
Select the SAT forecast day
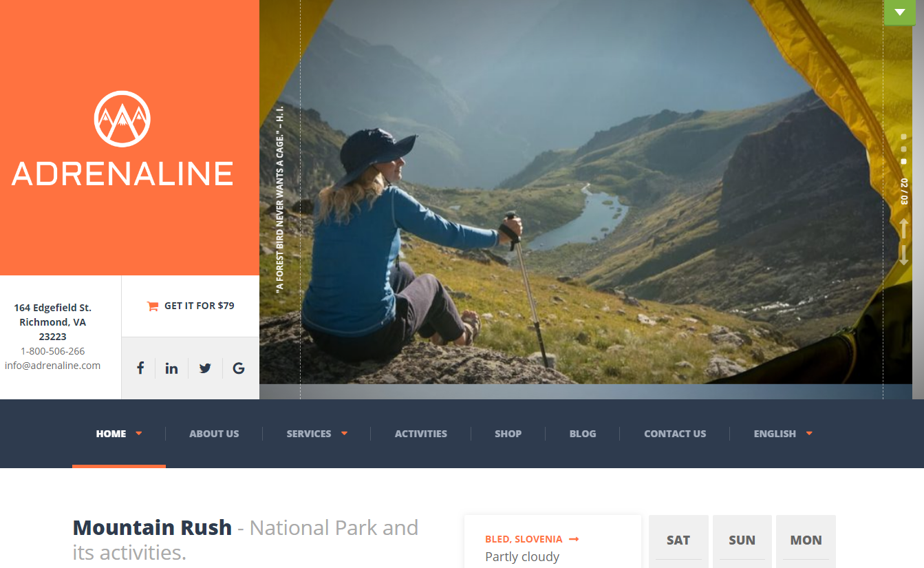click(x=678, y=540)
